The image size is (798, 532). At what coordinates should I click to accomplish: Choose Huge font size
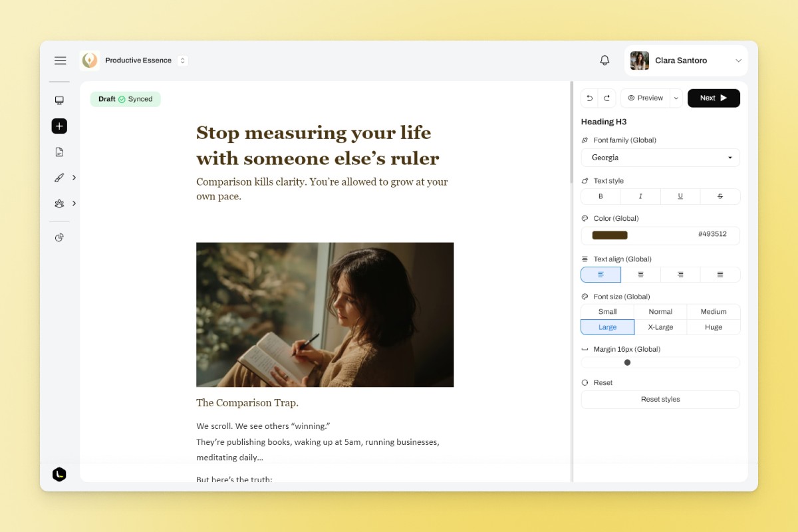coord(714,327)
